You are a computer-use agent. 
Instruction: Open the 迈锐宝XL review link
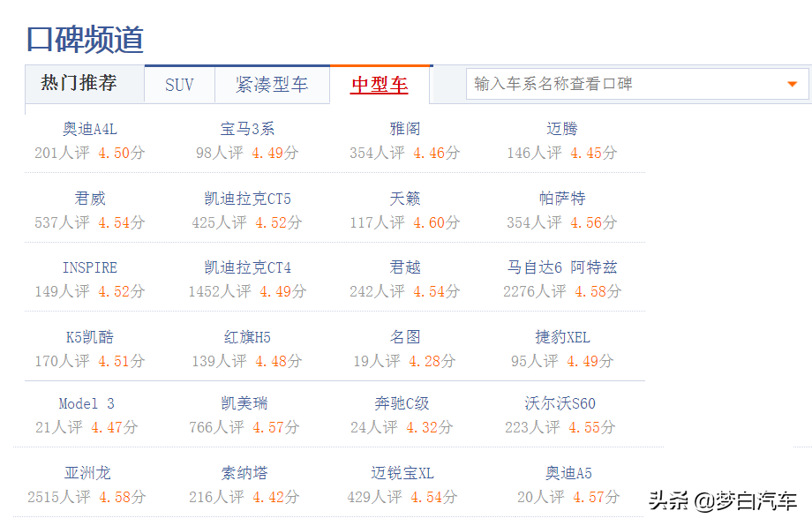[402, 473]
